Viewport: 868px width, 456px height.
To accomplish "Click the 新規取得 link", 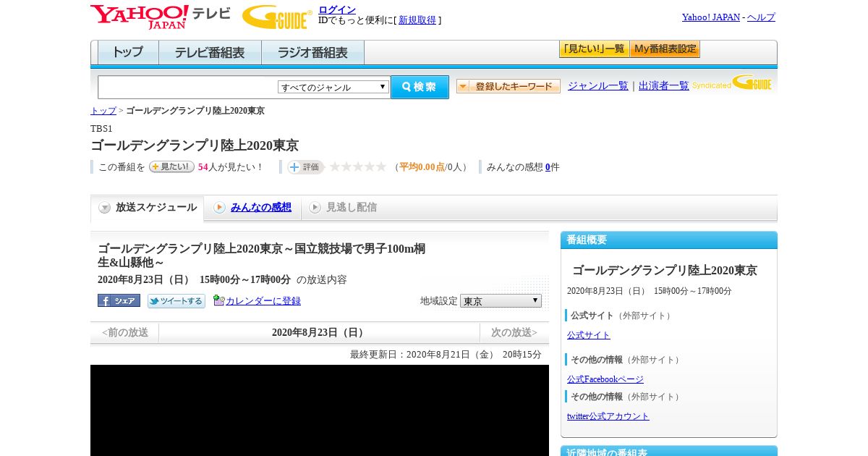I will (x=417, y=20).
